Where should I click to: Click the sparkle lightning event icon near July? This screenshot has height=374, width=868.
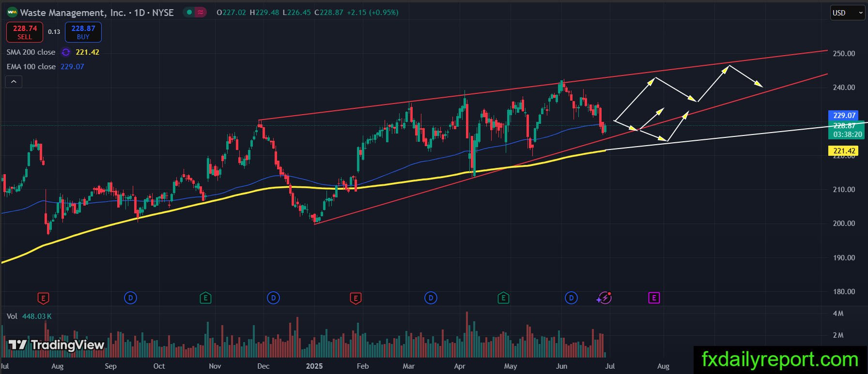(x=604, y=298)
